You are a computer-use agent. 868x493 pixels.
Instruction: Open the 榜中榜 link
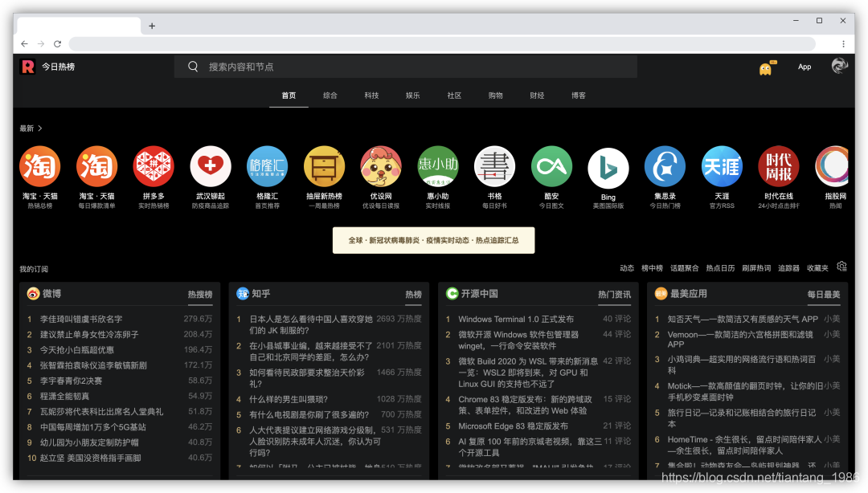click(x=652, y=268)
